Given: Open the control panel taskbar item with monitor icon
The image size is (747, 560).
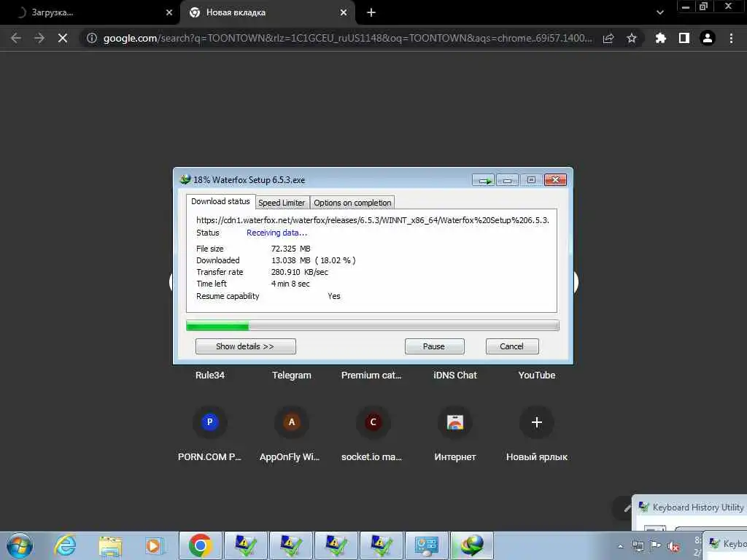Looking at the screenshot, I should click(426, 545).
